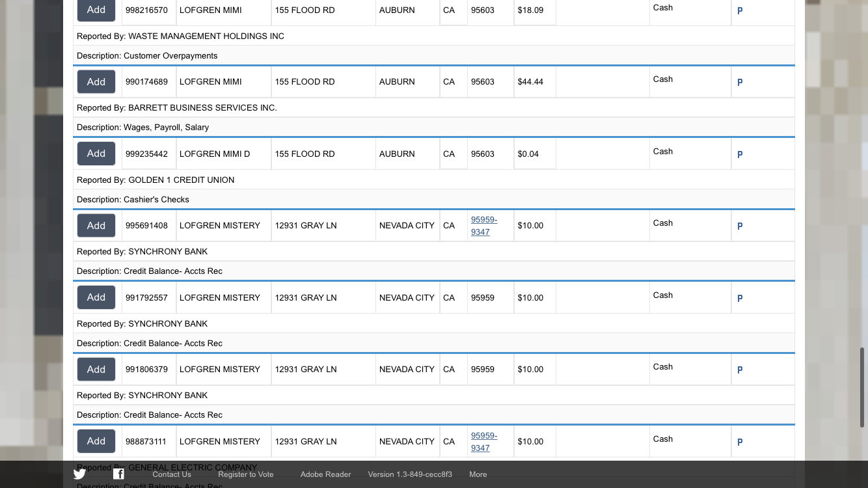The height and width of the screenshot is (488, 868).
Task: Select property ID 995691408 cell
Action: click(x=149, y=226)
